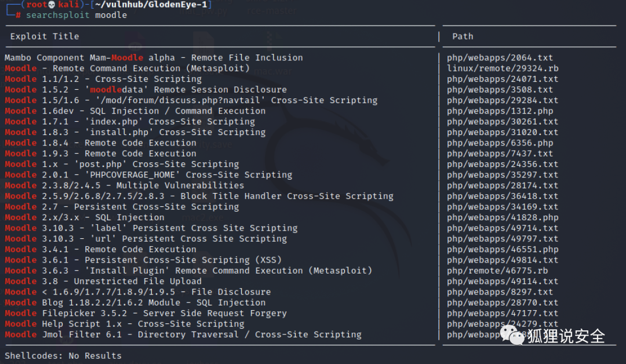
Task: Select path 'php/webapps/34169.txt'
Action: [x=503, y=207]
